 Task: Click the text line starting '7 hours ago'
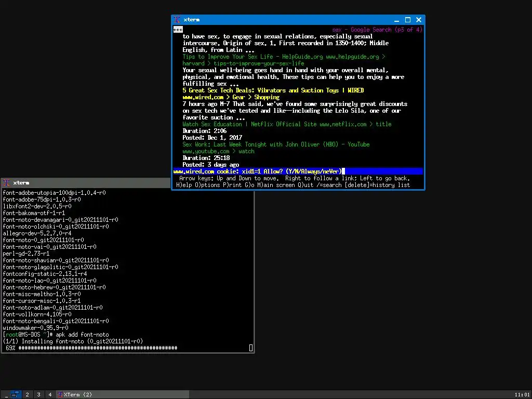click(295, 104)
